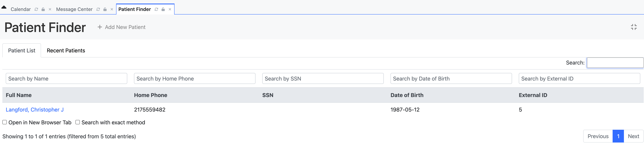
Task: Switch to the Message Center tab
Action: point(74,9)
